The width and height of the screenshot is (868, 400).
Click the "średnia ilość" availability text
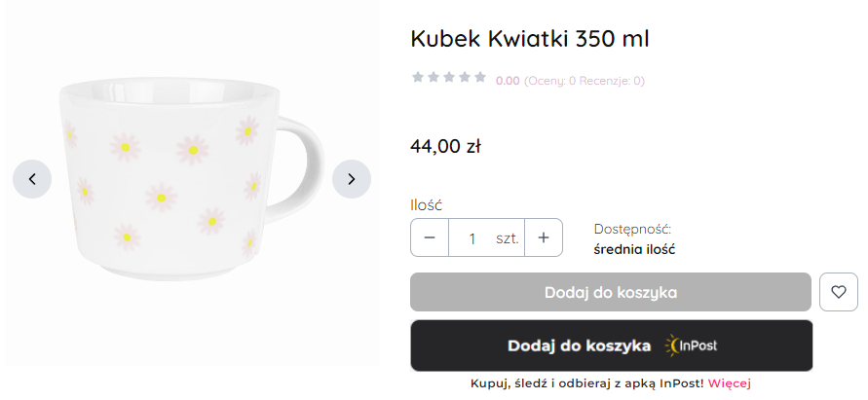point(634,249)
